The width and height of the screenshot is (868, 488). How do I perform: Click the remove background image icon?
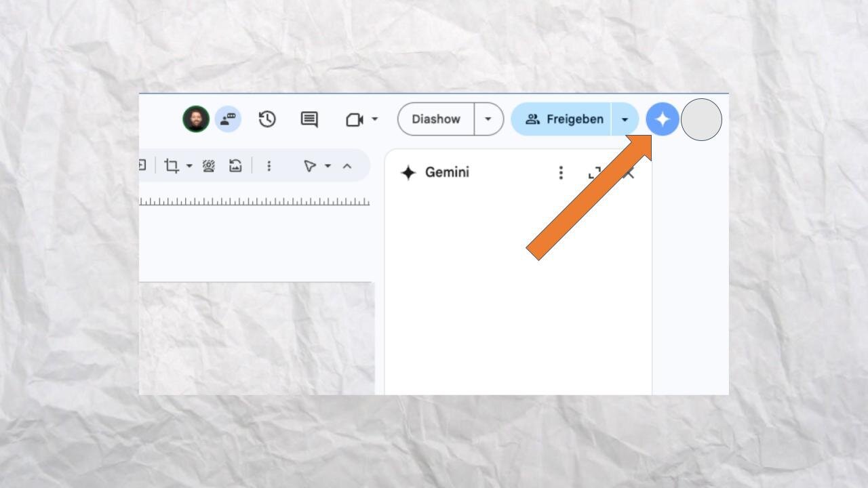pyautogui.click(x=209, y=166)
